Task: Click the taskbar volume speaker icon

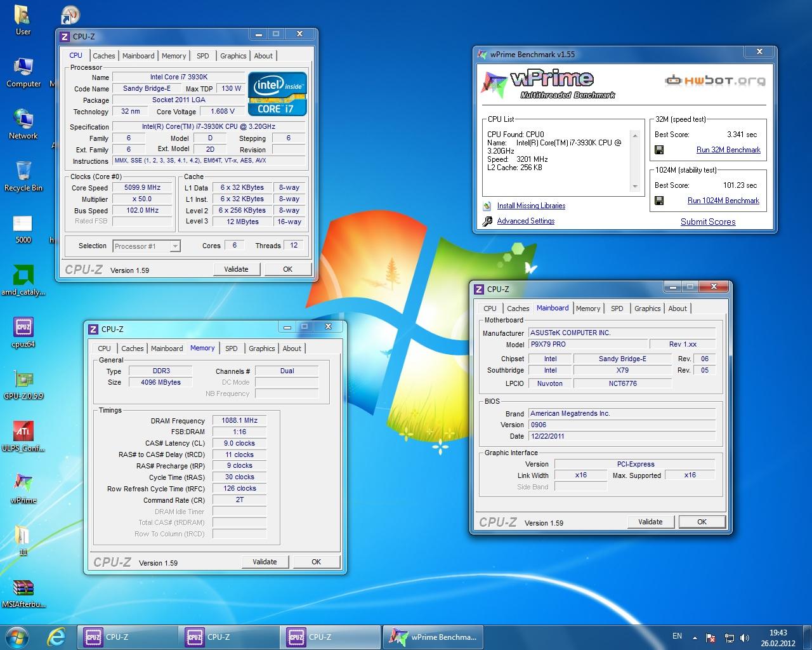Action: coord(745,638)
